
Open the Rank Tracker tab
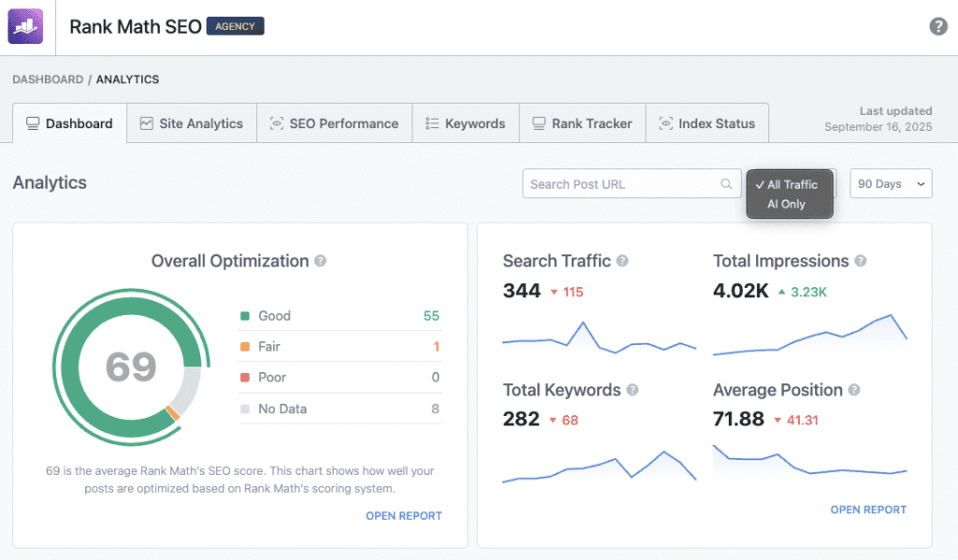[582, 123]
